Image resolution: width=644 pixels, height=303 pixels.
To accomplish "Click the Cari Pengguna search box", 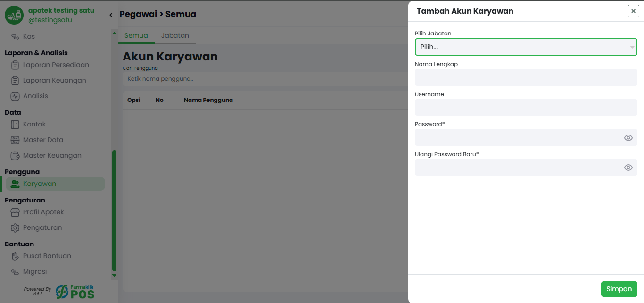I will pyautogui.click(x=265, y=78).
